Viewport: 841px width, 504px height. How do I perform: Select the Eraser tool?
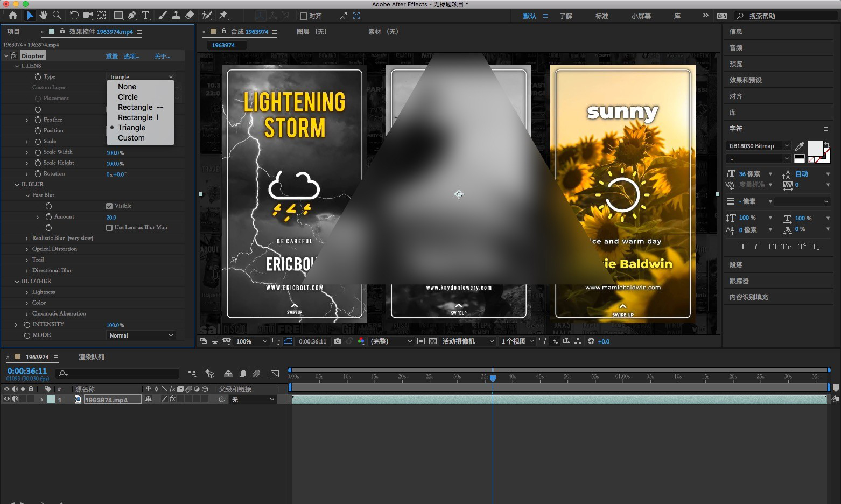190,16
